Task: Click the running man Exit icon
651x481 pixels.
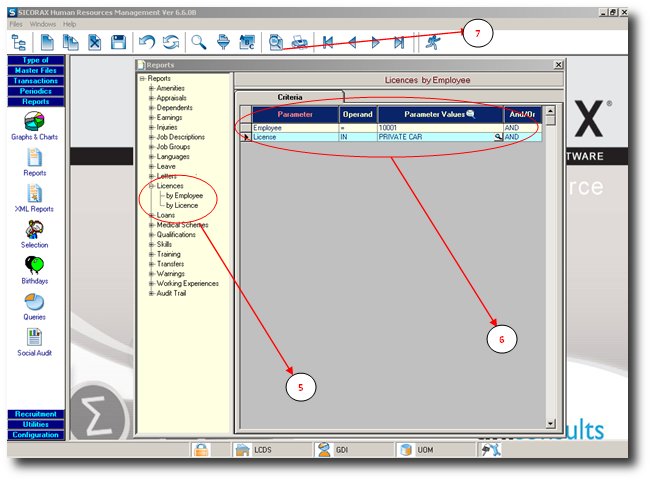Action: pos(431,42)
